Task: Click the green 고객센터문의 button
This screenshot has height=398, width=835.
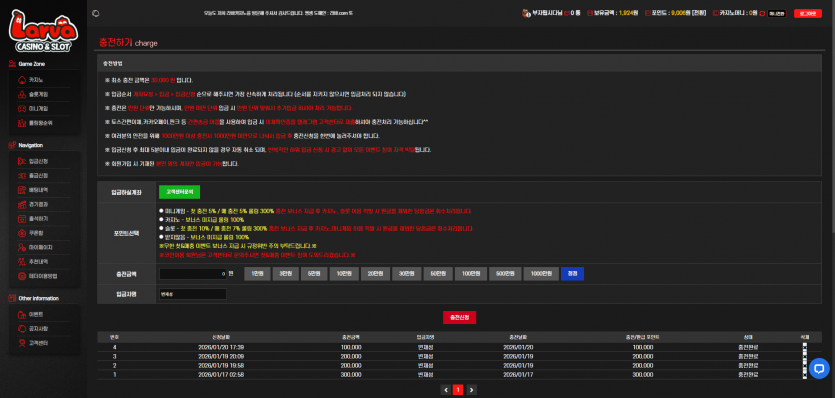Action: 179,192
